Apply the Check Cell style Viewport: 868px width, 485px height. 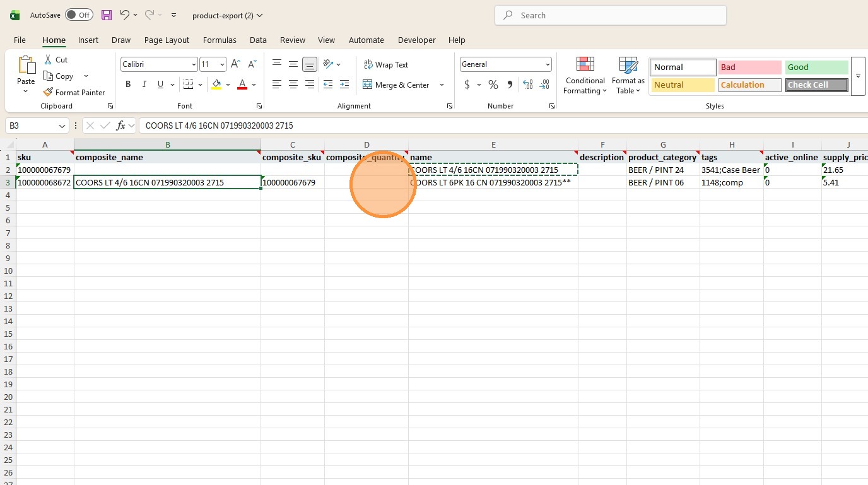pos(817,85)
